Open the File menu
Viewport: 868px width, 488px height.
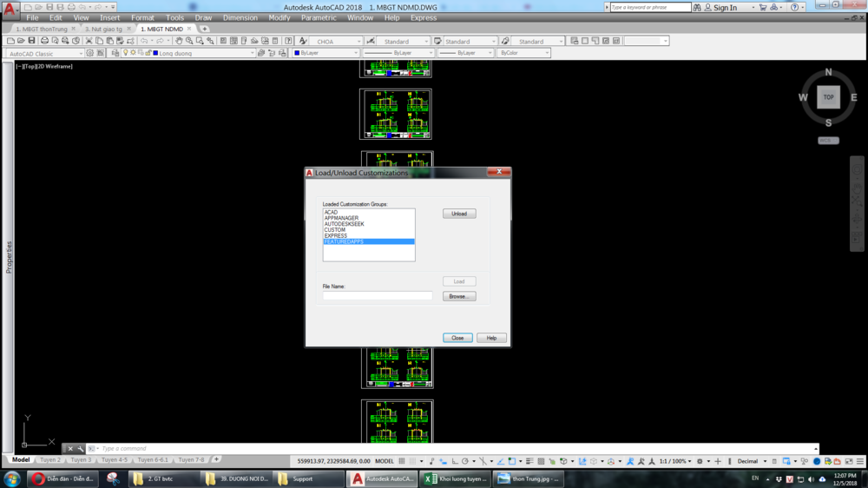tap(32, 17)
